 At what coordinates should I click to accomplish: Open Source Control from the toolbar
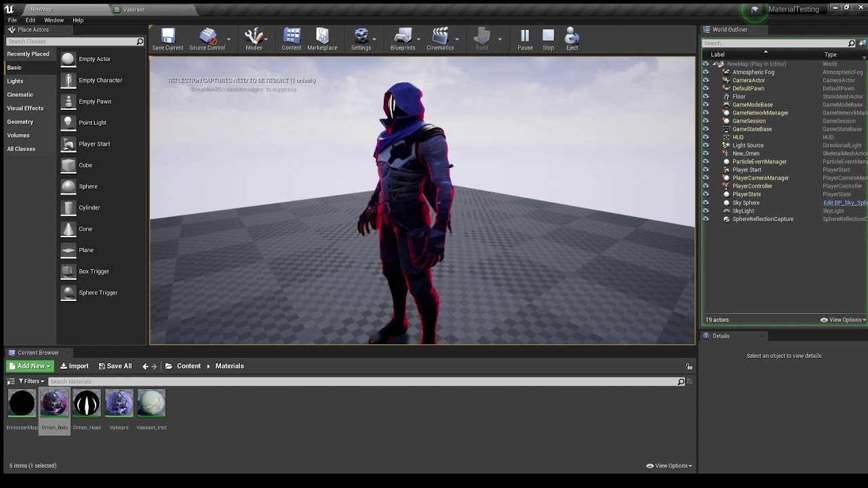coord(207,39)
